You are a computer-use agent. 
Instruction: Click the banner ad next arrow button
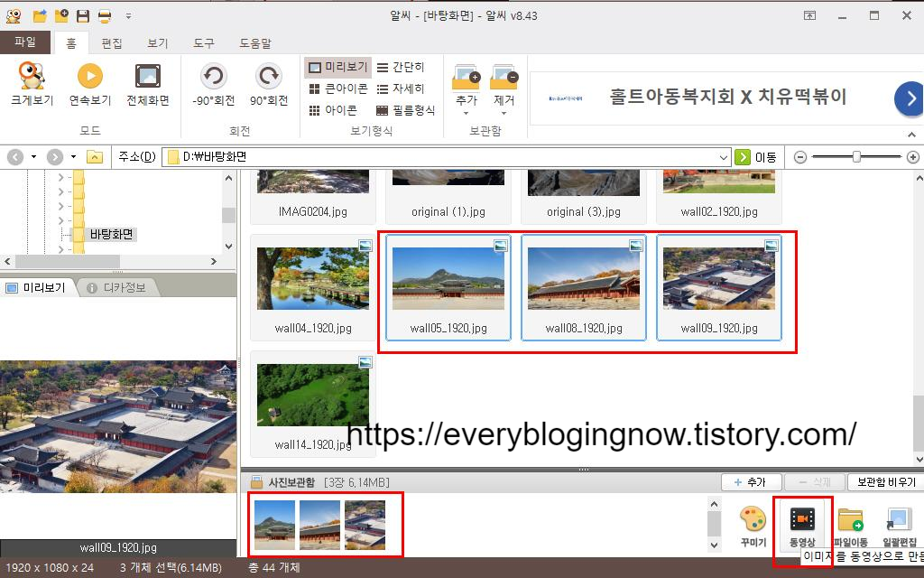click(909, 98)
